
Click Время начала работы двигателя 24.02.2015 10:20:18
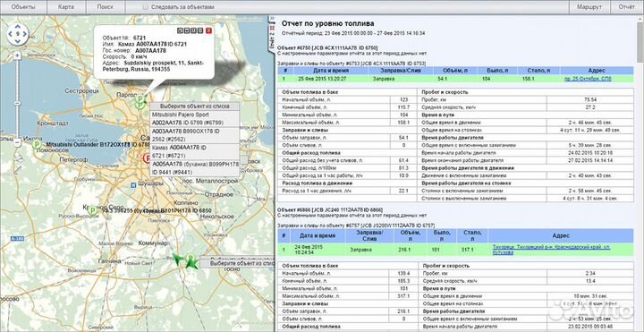pos(590,152)
